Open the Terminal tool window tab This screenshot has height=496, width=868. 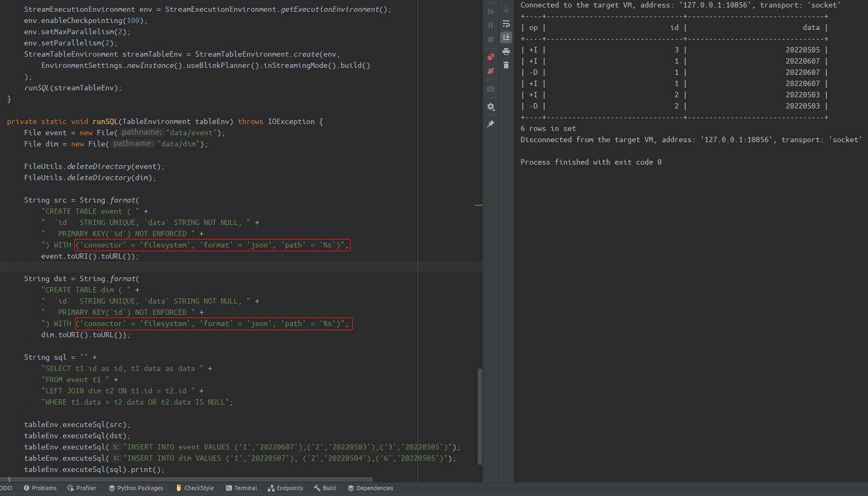click(x=242, y=488)
